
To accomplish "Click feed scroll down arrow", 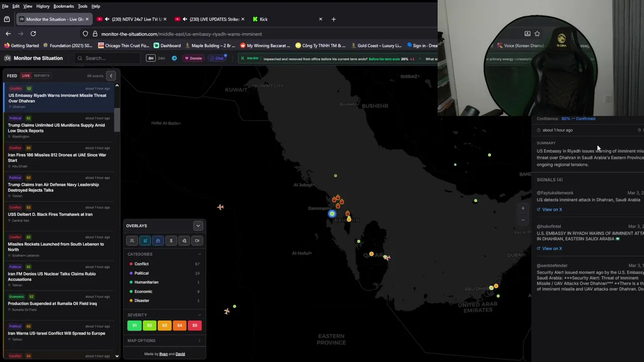I will click(x=117, y=356).
